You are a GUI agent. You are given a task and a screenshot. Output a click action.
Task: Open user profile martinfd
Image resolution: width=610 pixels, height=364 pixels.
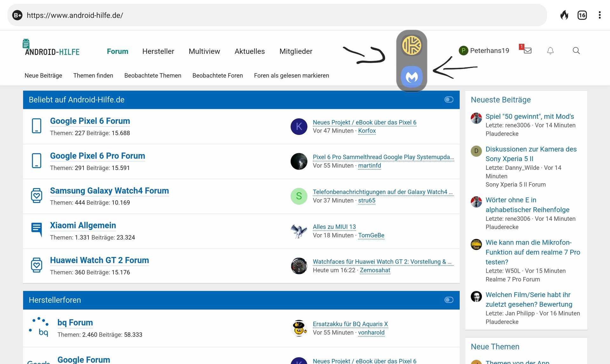tap(369, 165)
